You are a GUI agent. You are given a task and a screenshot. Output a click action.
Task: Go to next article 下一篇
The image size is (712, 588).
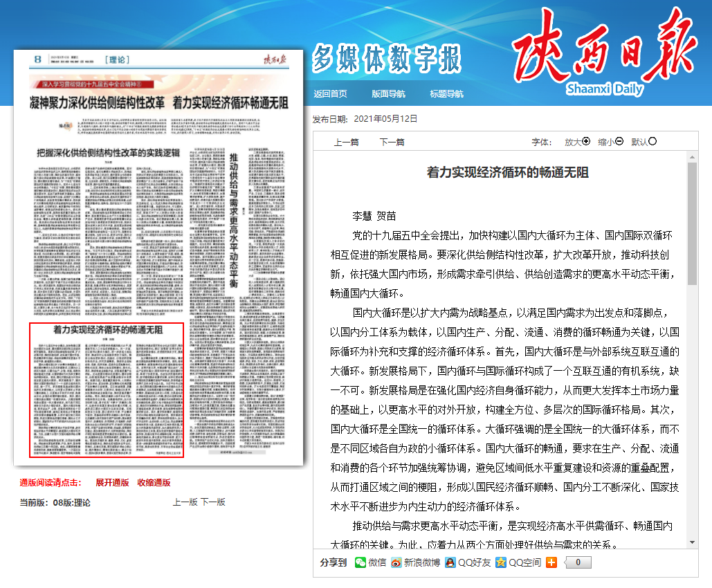(392, 142)
